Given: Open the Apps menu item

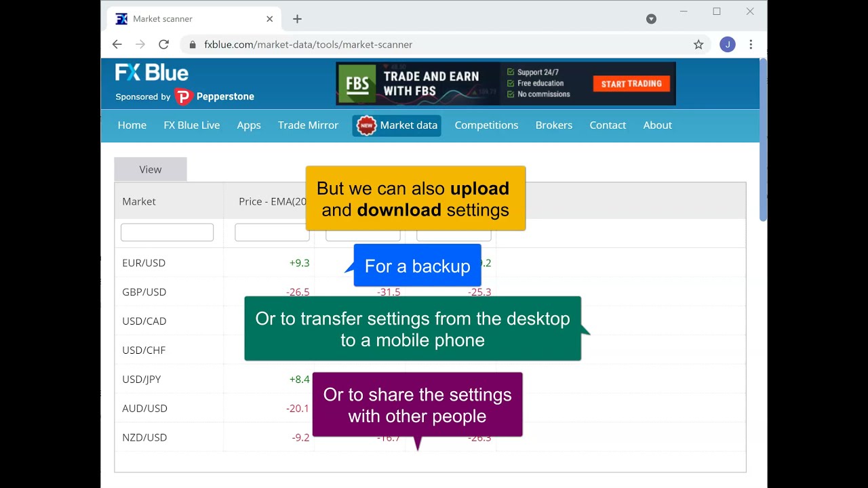Looking at the screenshot, I should point(249,125).
